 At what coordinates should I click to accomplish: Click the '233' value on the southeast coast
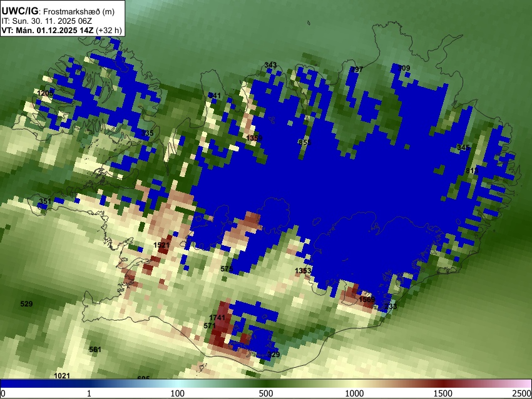tap(391, 306)
